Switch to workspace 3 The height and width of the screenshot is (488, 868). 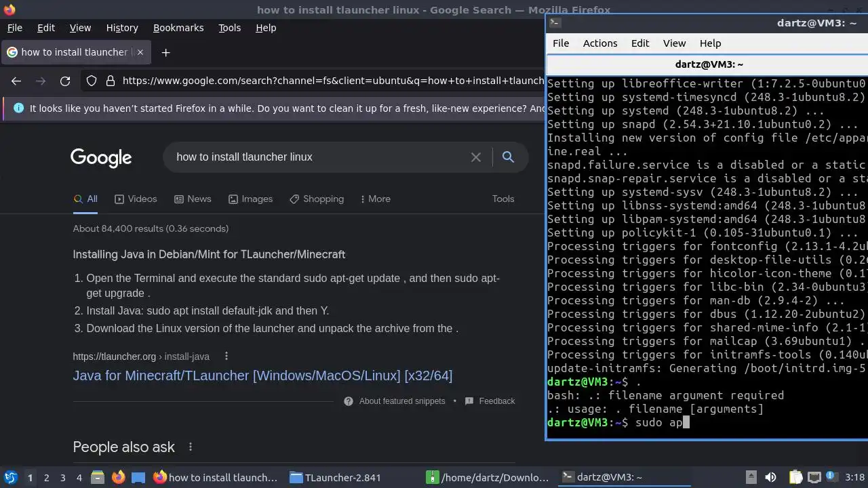pyautogui.click(x=63, y=478)
